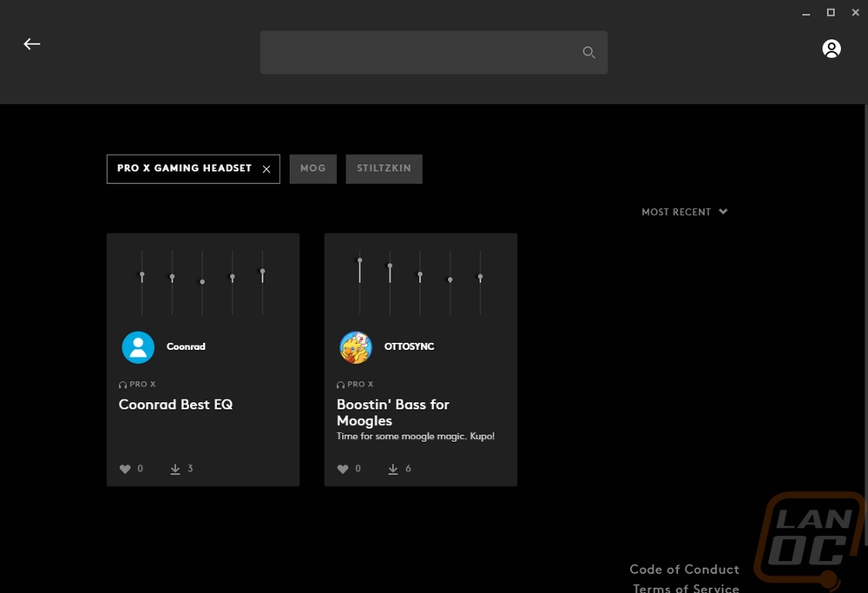
Task: Maximize the window
Action: click(831, 12)
